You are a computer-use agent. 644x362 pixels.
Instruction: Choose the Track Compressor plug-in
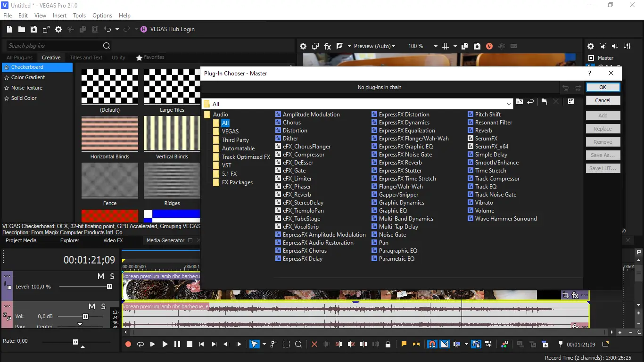tap(497, 179)
